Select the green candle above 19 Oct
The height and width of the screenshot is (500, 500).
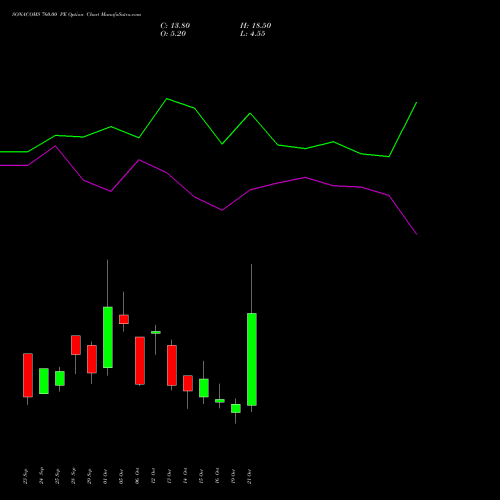click(236, 408)
